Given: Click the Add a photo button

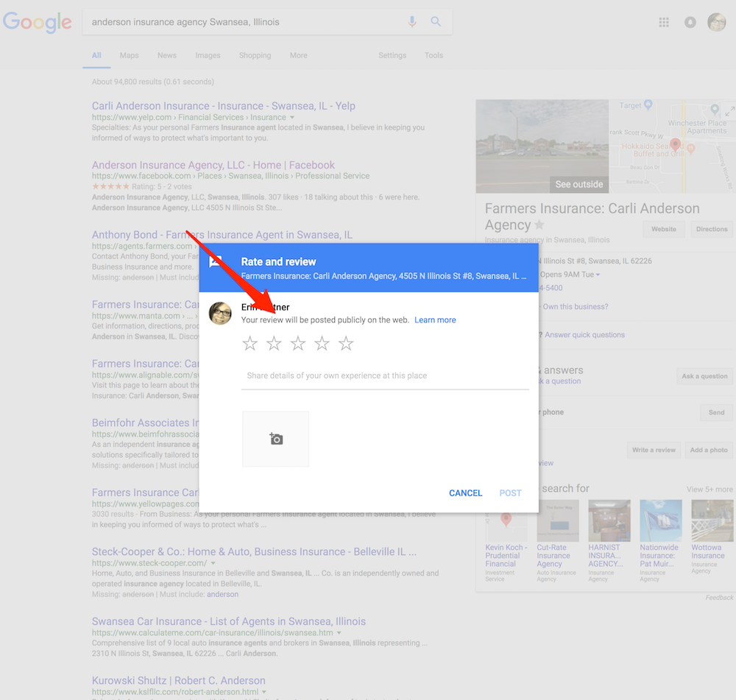Looking at the screenshot, I should 709,450.
